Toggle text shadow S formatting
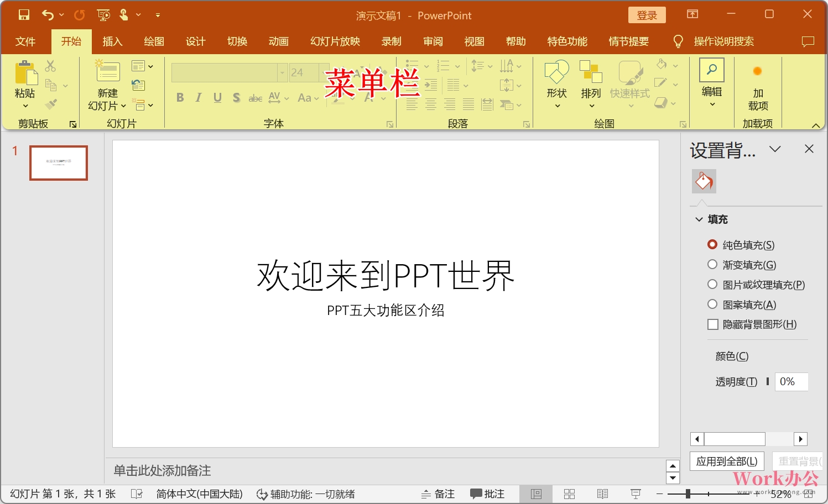Viewport: 828px width, 504px height. [x=236, y=98]
